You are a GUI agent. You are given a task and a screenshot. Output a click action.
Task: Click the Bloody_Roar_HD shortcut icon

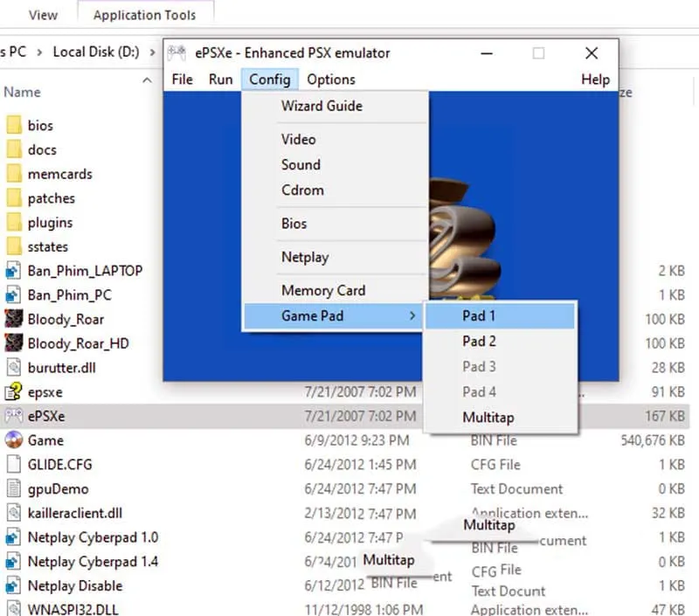[x=13, y=343]
